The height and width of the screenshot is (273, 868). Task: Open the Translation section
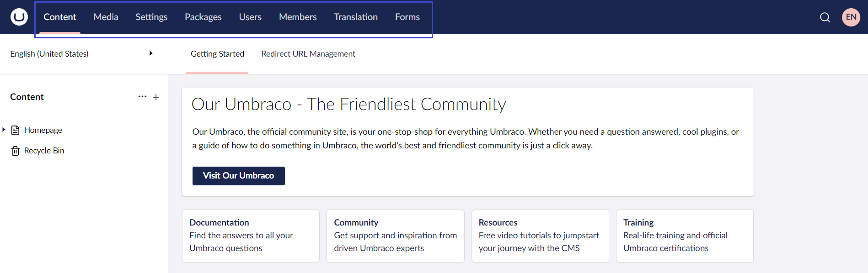coord(356,17)
